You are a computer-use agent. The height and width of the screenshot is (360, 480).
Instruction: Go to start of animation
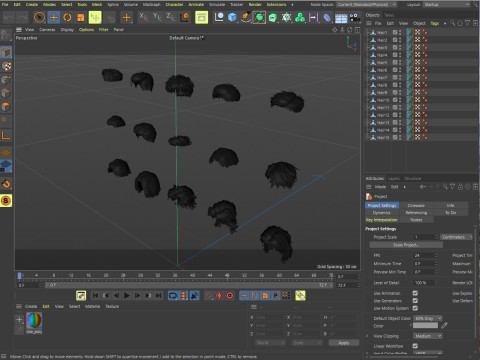click(x=95, y=296)
